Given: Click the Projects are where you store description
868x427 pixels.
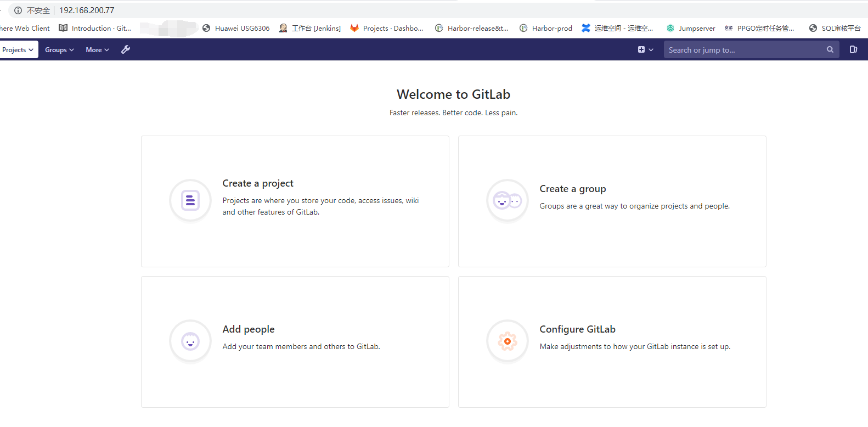Looking at the screenshot, I should (x=320, y=206).
